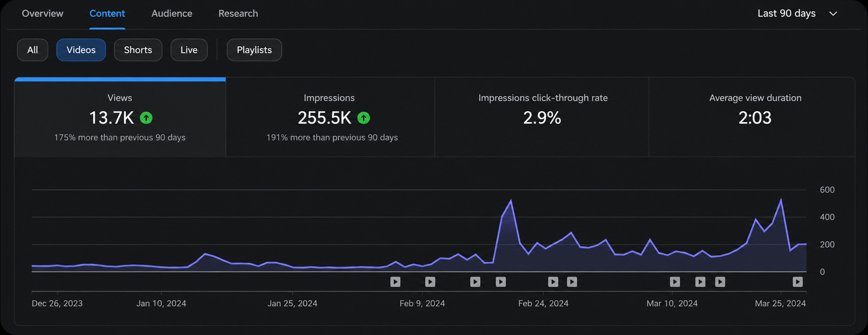This screenshot has width=868, height=335.
Task: Open the Impressions click-through rate card
Action: 542,117
